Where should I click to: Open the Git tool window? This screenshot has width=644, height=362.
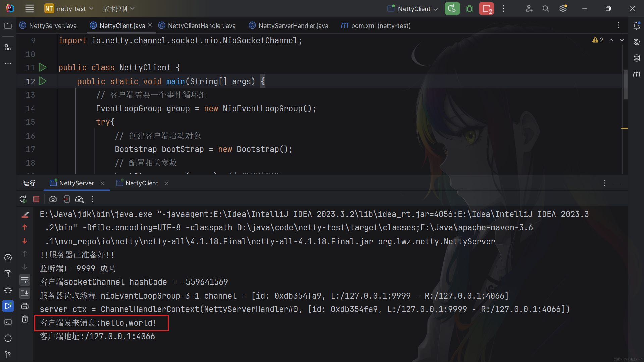[8, 354]
